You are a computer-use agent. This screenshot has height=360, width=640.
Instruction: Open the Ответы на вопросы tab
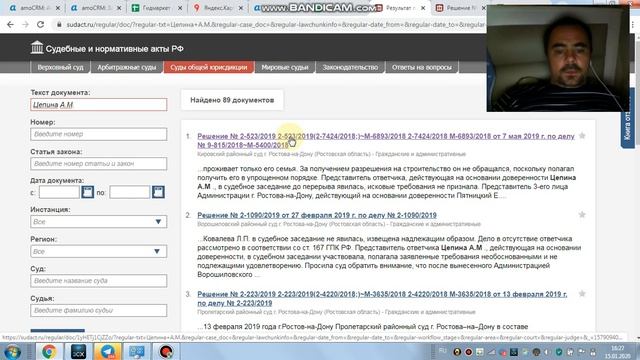(x=422, y=67)
